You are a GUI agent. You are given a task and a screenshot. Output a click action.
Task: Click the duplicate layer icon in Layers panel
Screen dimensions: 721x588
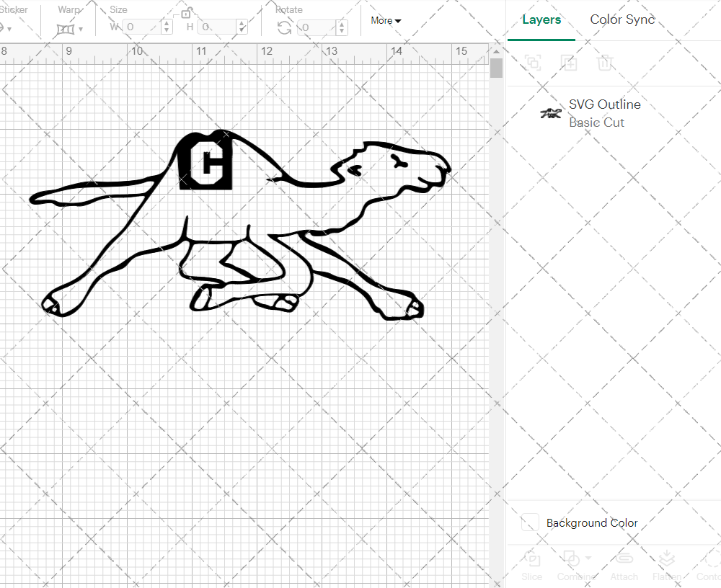(533, 63)
